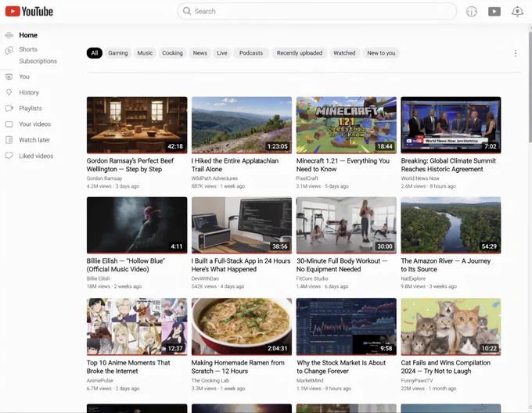Go to Subscriptions in the sidebar
Screen dimensions: 532x413
pyautogui.click(x=38, y=61)
